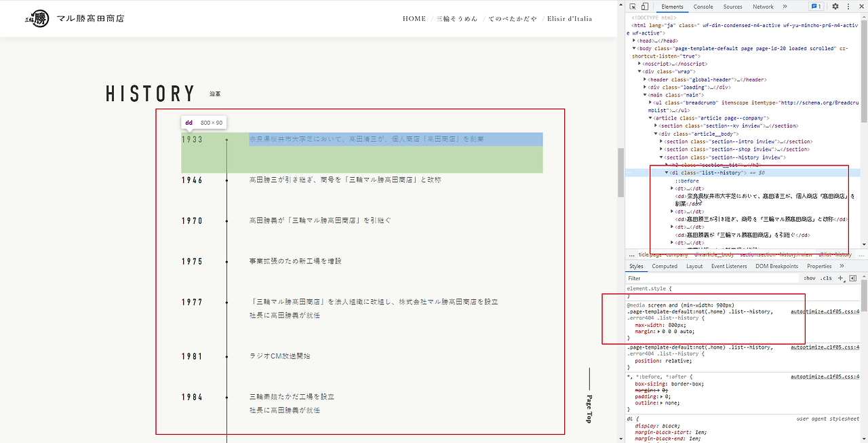Switch to the Elements tab
868x443 pixels.
pyautogui.click(x=672, y=6)
